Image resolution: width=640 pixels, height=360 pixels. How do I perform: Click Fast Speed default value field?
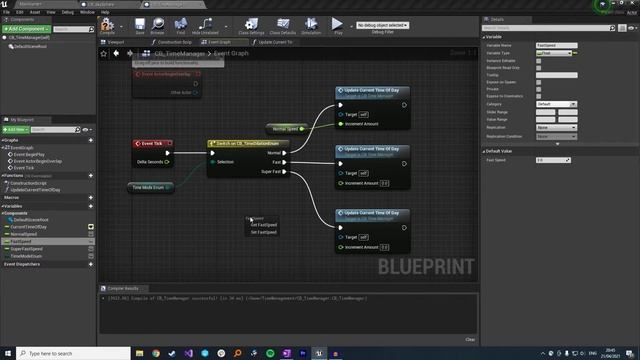553,160
